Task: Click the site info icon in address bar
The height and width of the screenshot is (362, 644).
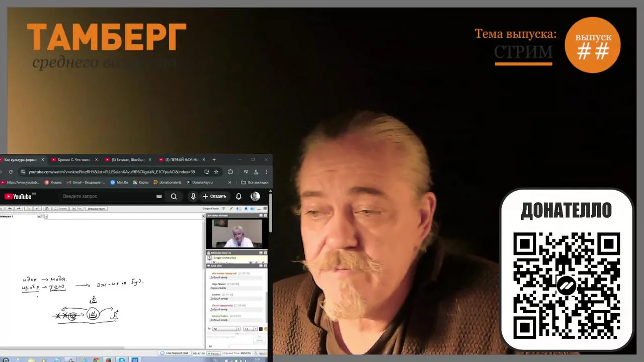Action: pos(23,171)
